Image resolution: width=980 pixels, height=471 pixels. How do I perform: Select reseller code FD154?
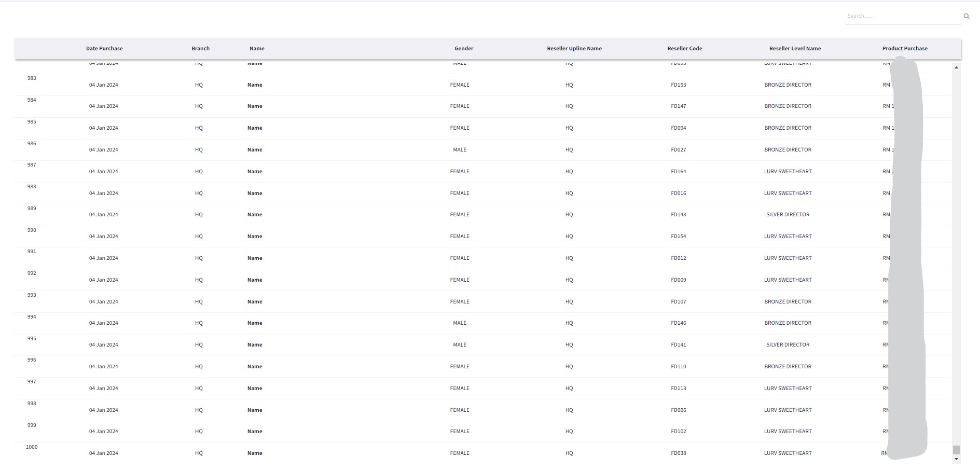(678, 236)
